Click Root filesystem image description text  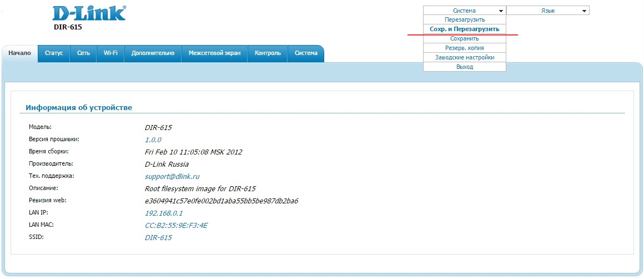tap(200, 189)
